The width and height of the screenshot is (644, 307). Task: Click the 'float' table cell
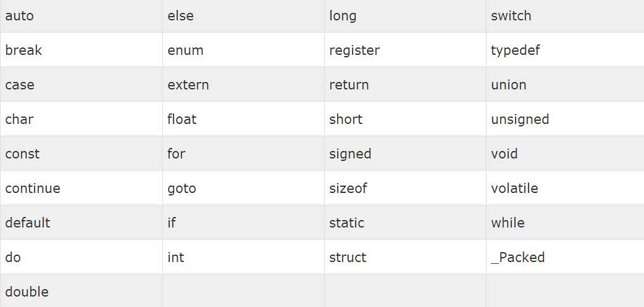182,119
